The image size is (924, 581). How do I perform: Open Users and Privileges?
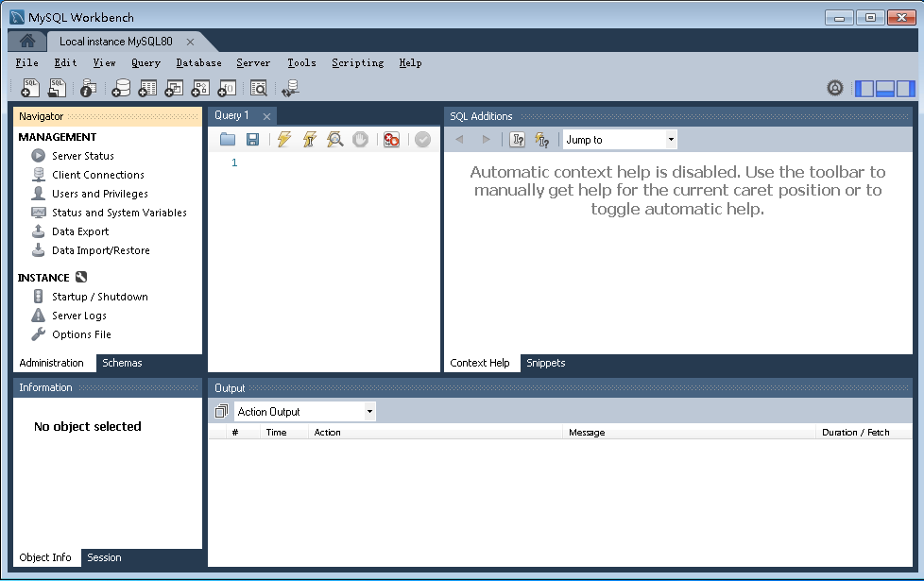click(x=99, y=194)
